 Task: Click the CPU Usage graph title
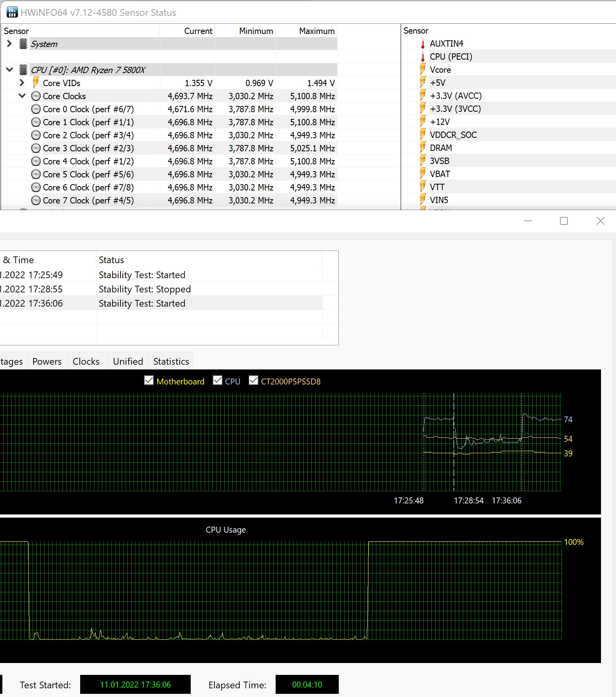(x=226, y=530)
